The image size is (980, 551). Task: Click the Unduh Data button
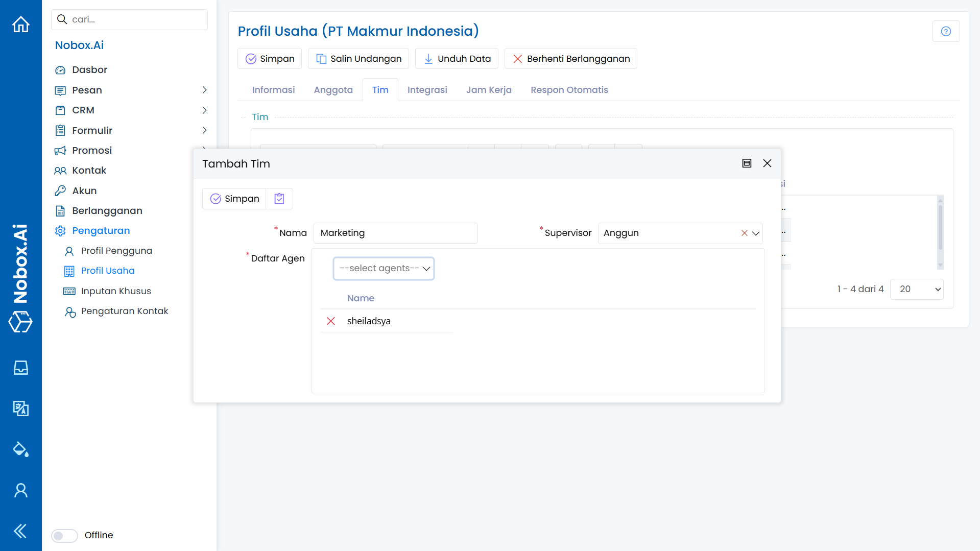tap(457, 59)
